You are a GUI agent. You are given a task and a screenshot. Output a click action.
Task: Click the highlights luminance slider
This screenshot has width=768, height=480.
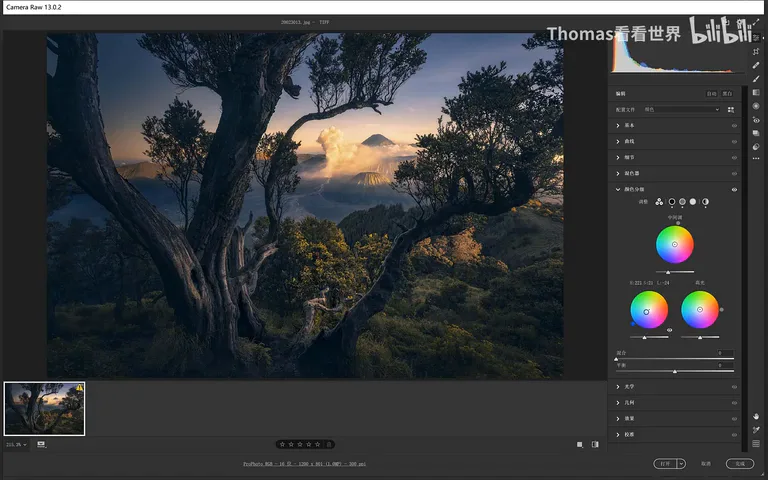[x=700, y=337]
